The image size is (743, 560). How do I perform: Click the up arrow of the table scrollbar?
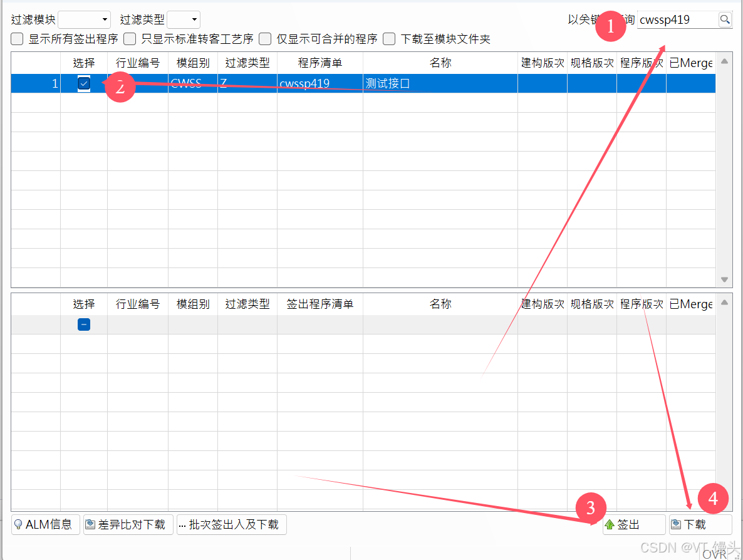point(724,62)
